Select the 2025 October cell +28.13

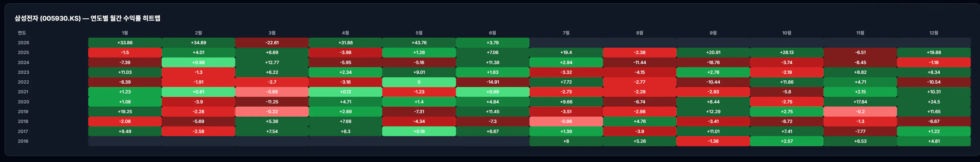[x=786, y=52]
